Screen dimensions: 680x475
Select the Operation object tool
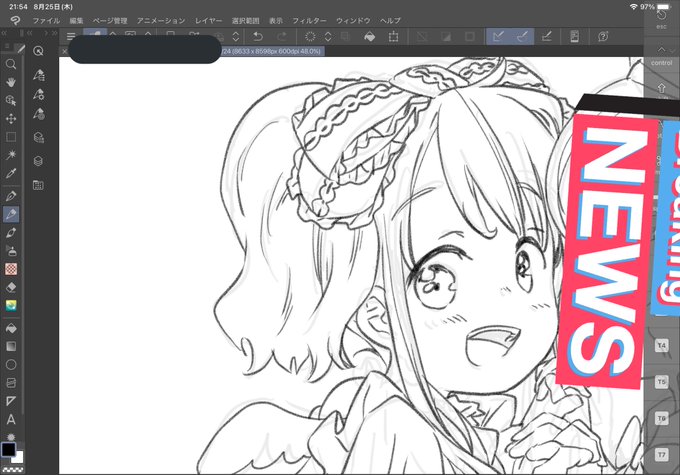[x=11, y=100]
